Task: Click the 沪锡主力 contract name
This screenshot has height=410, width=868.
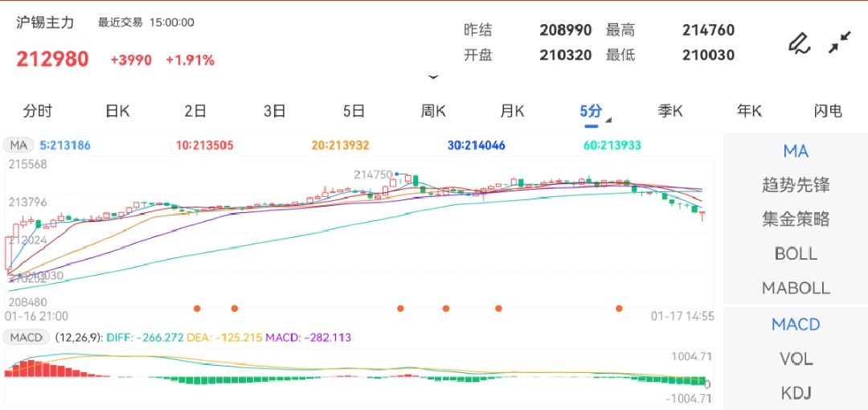Action: coord(45,23)
